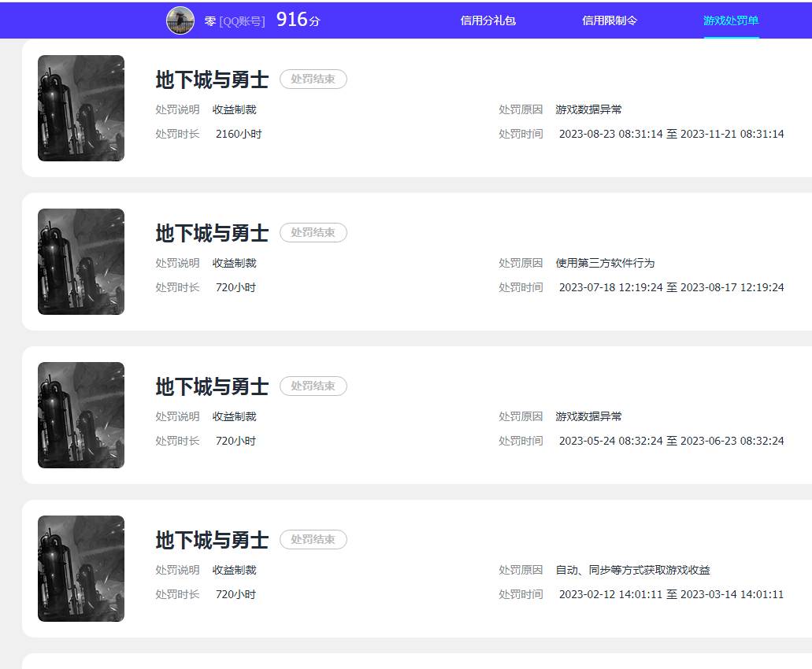Select game thumbnail of the 2023-05-24 penalty
Image resolution: width=812 pixels, height=669 pixels.
pos(81,416)
